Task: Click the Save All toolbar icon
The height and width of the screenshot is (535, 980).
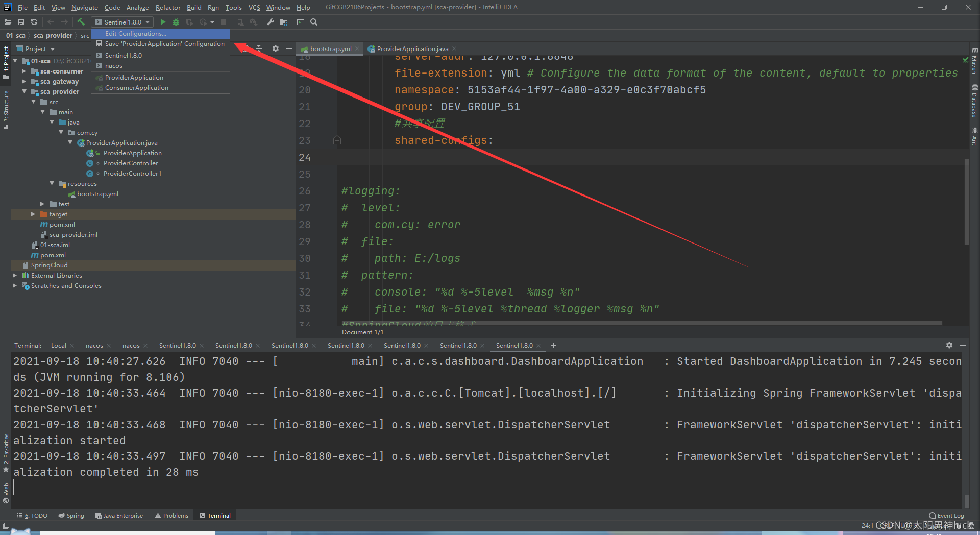Action: (21, 22)
